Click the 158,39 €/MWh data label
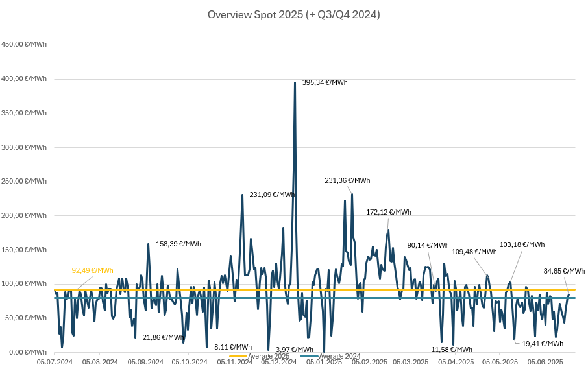 [x=178, y=244]
